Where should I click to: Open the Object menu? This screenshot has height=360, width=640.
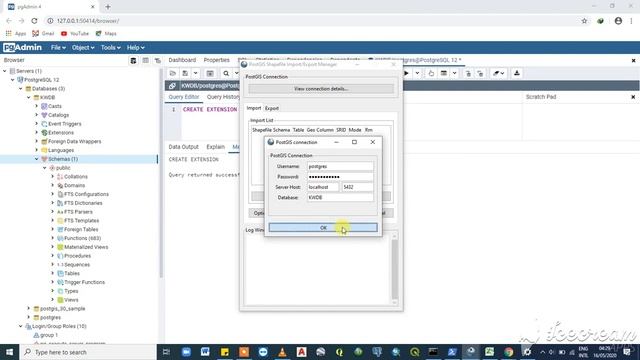coord(83,47)
